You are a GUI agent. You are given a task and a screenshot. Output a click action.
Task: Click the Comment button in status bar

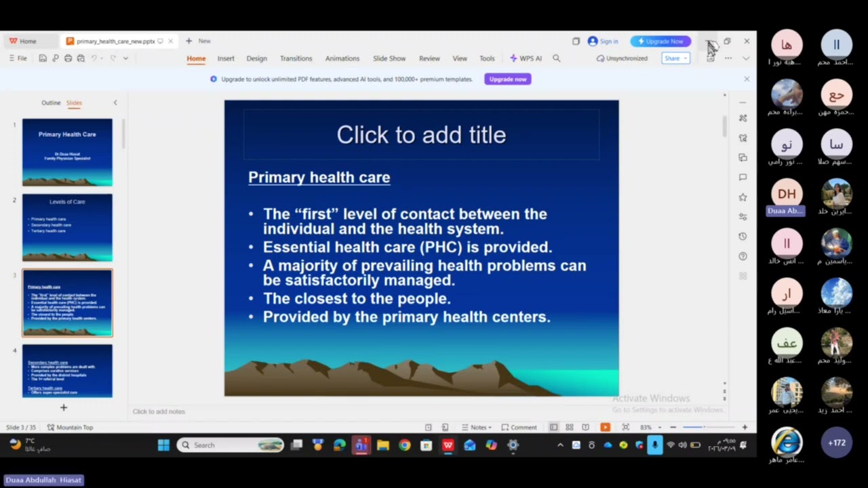[x=519, y=427]
